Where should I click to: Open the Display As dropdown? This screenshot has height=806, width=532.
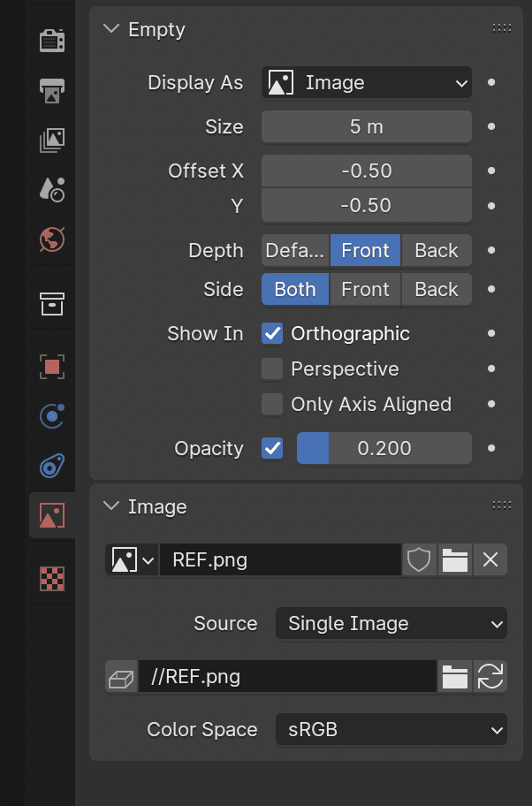coord(367,83)
